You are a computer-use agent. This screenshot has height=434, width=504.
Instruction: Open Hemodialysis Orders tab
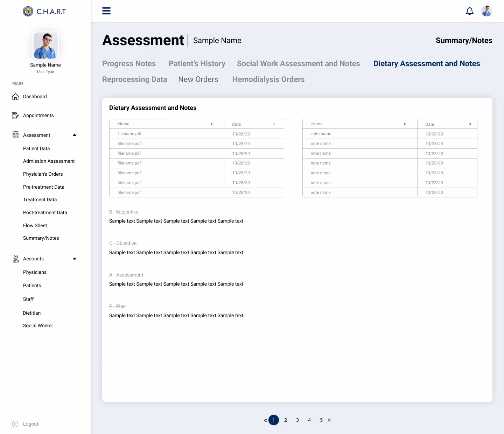click(268, 79)
